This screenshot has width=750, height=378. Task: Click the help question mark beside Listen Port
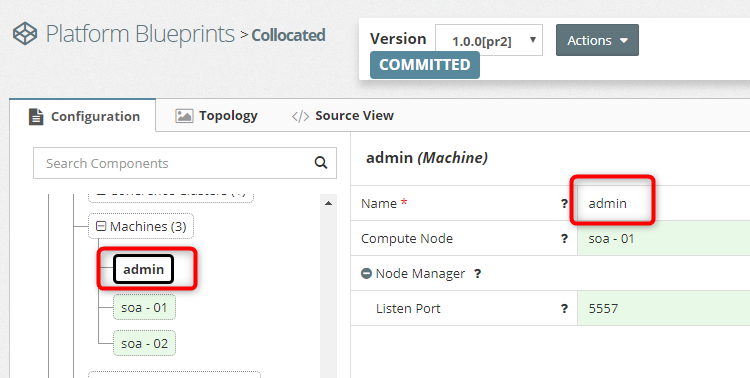[564, 309]
